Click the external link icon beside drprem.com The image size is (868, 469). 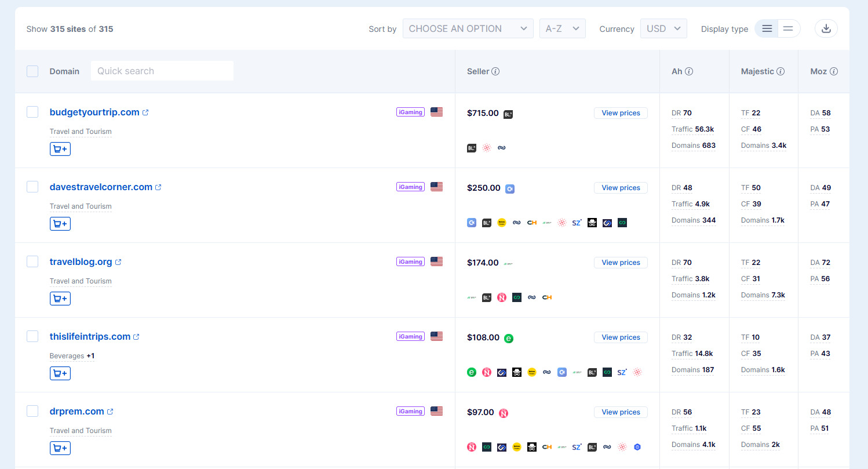111,410
